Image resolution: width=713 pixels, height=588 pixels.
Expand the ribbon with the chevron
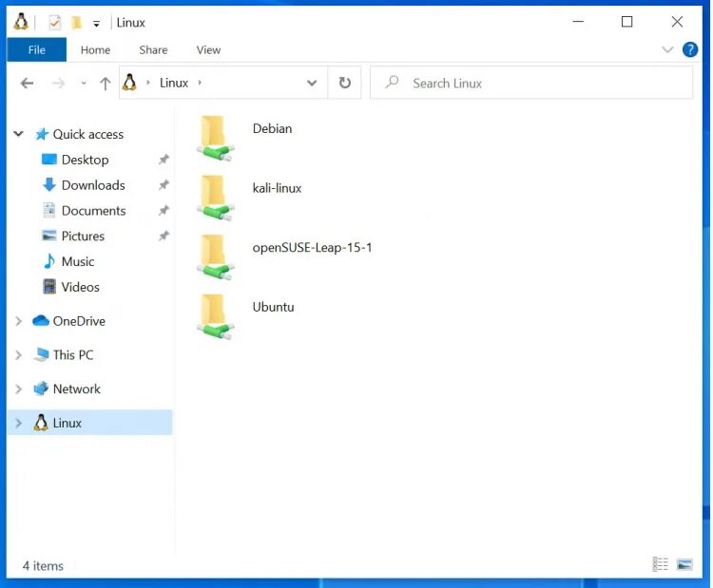click(667, 49)
